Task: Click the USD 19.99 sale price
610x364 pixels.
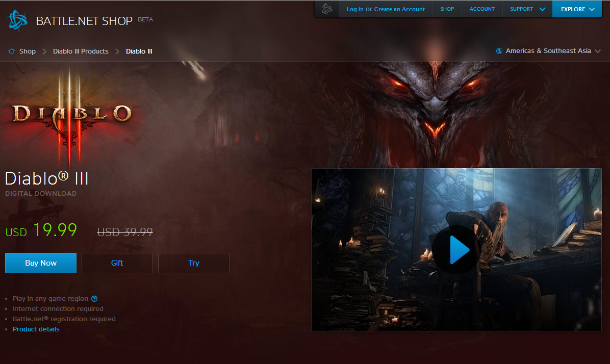Action: pyautogui.click(x=41, y=230)
